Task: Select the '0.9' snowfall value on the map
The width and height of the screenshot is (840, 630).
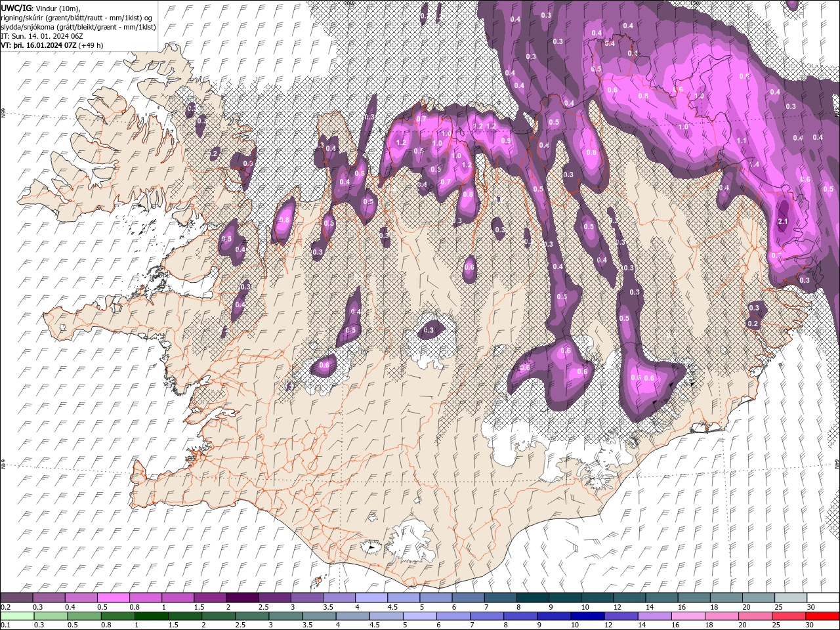Action: [x=506, y=140]
